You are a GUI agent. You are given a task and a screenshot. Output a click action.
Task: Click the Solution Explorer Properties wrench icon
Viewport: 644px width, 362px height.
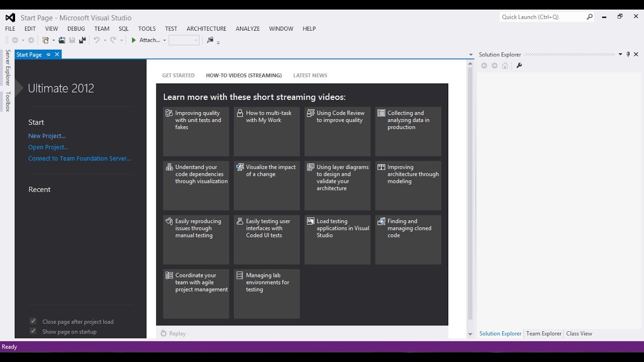click(519, 65)
